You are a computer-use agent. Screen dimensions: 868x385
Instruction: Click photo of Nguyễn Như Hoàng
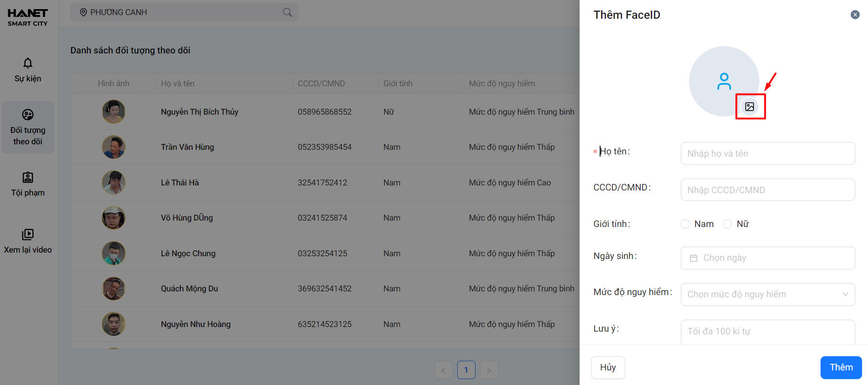tap(113, 324)
